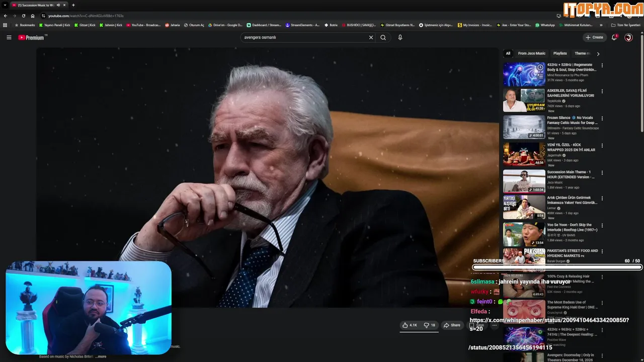Open the tab search dropdown arrow

[5, 5]
